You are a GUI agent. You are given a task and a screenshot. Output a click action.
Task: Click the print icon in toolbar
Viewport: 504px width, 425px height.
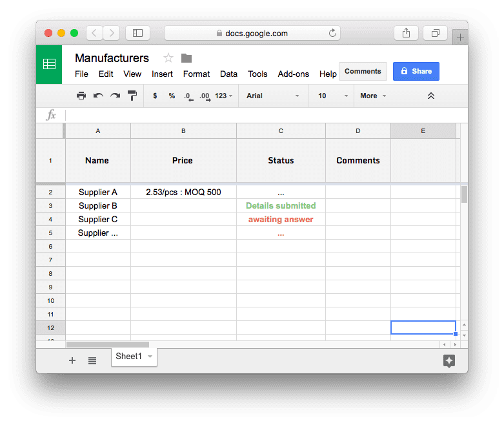[x=81, y=96]
